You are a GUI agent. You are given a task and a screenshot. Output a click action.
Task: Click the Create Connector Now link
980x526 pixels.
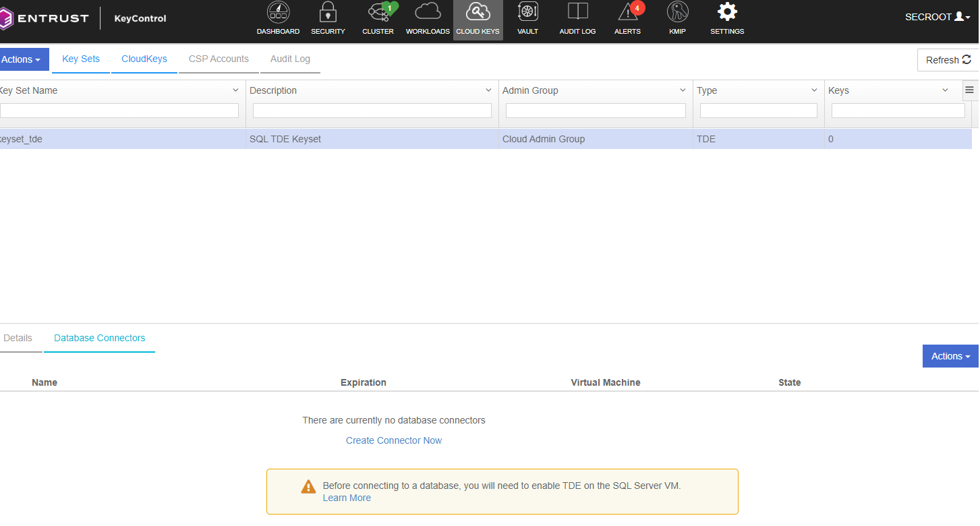(x=394, y=440)
